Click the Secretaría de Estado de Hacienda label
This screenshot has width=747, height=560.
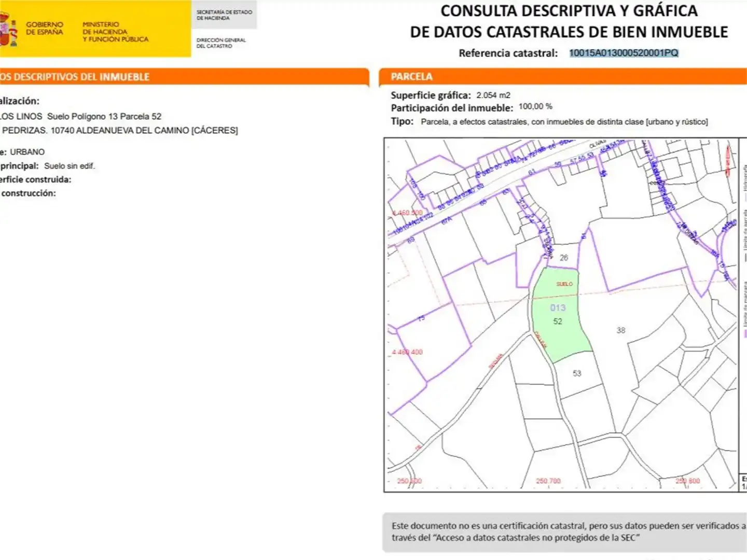coord(224,15)
